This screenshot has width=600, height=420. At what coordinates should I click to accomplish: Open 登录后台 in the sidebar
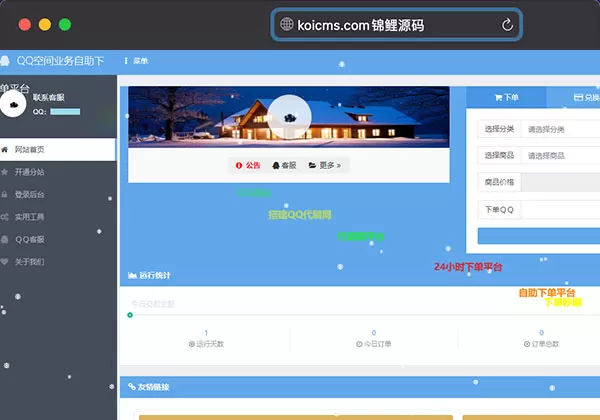[58, 195]
